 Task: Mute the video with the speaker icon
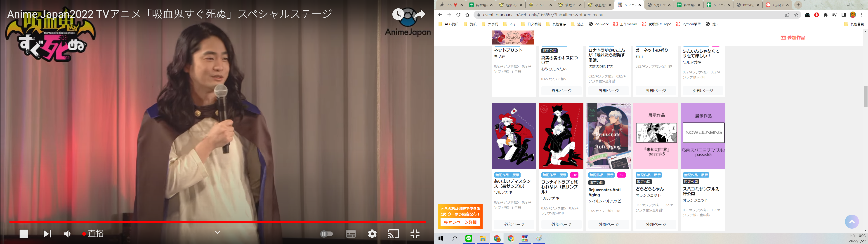[67, 234]
